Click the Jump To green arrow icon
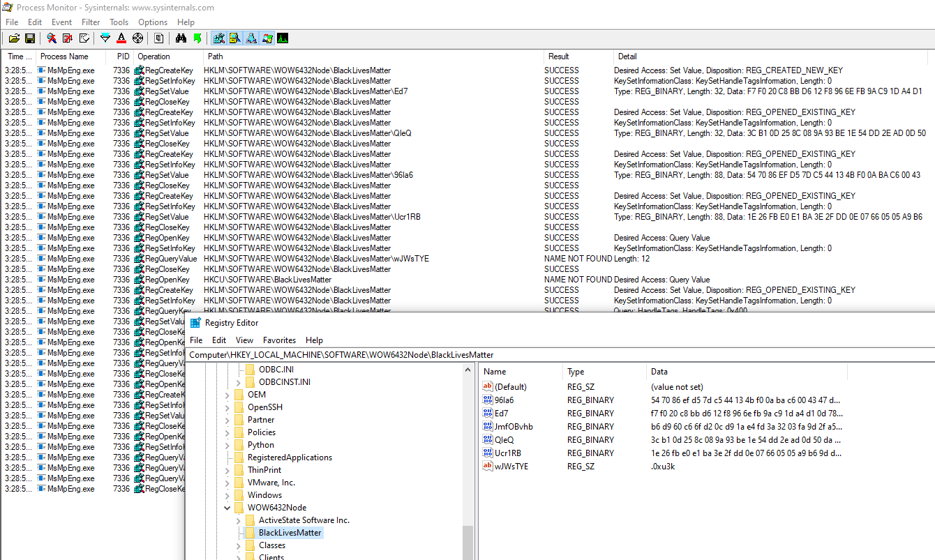This screenshot has height=560, width=935. click(198, 38)
